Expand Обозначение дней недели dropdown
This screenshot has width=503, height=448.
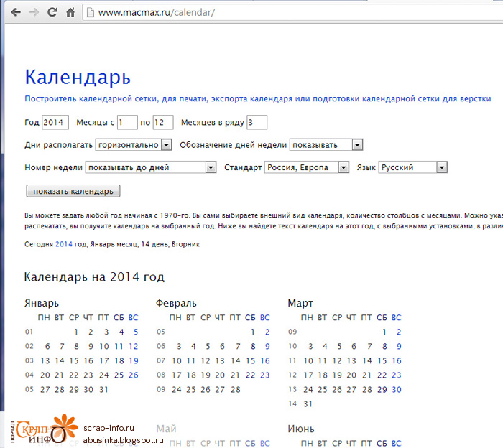click(x=326, y=144)
